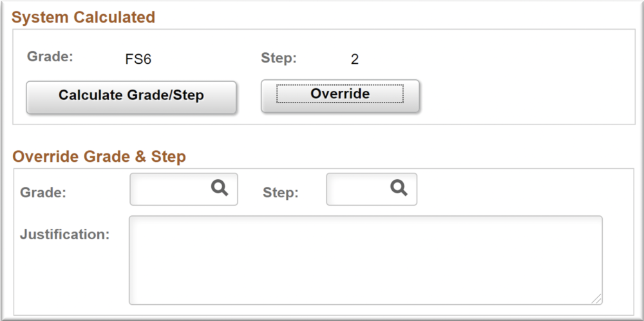Image resolution: width=644 pixels, height=321 pixels.
Task: Click the system calculated step value 2
Action: (x=355, y=60)
